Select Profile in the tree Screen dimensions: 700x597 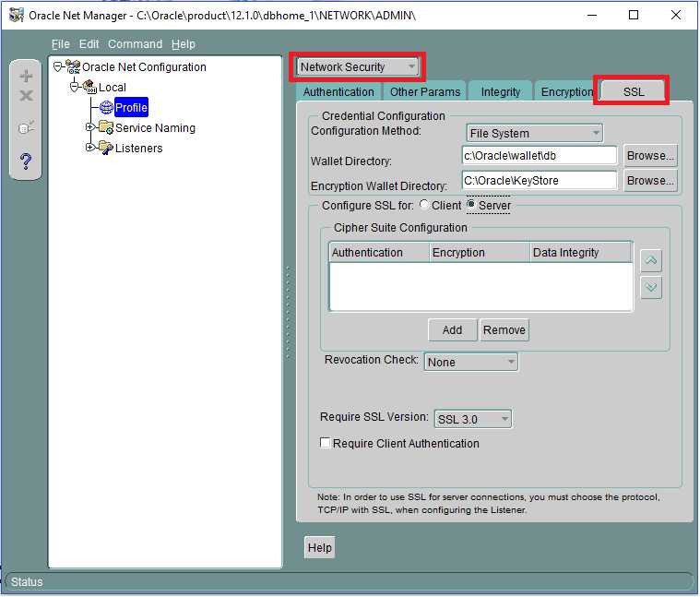(x=131, y=107)
